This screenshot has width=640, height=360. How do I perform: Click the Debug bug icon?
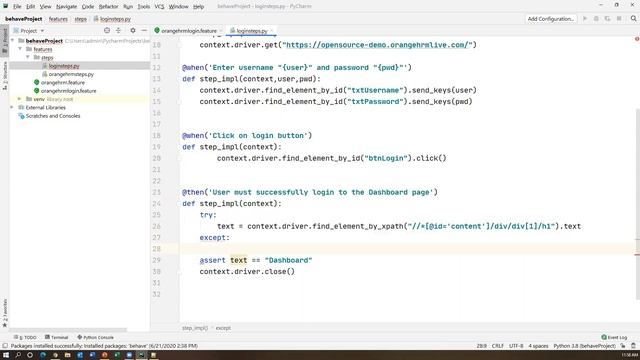[596, 19]
